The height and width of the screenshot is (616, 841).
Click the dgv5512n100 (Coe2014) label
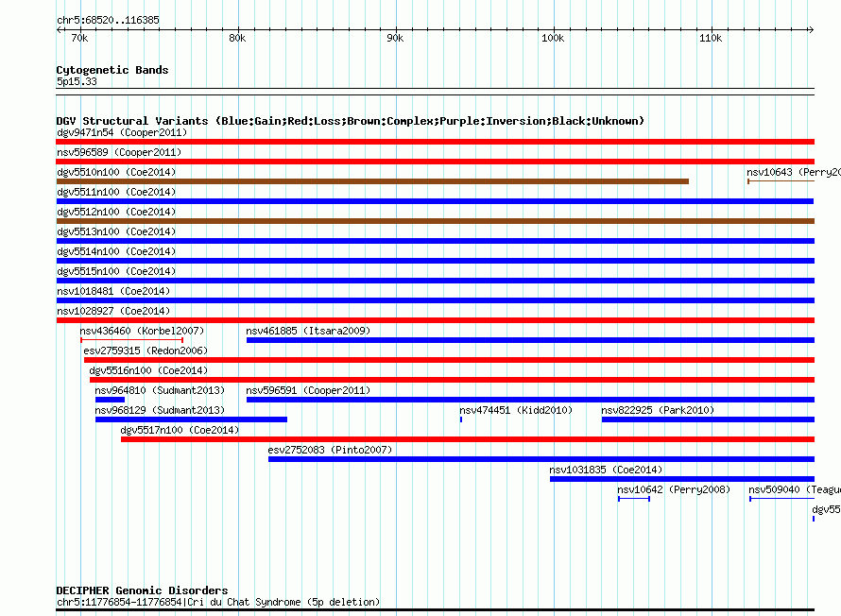(116, 213)
